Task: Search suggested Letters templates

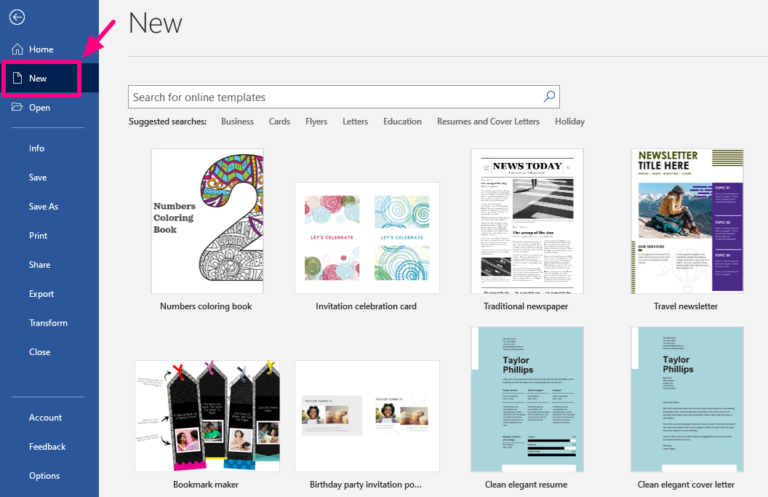Action: [355, 121]
